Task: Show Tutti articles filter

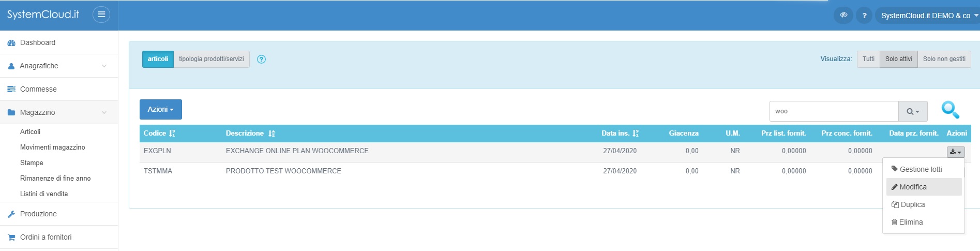Action: (x=868, y=59)
